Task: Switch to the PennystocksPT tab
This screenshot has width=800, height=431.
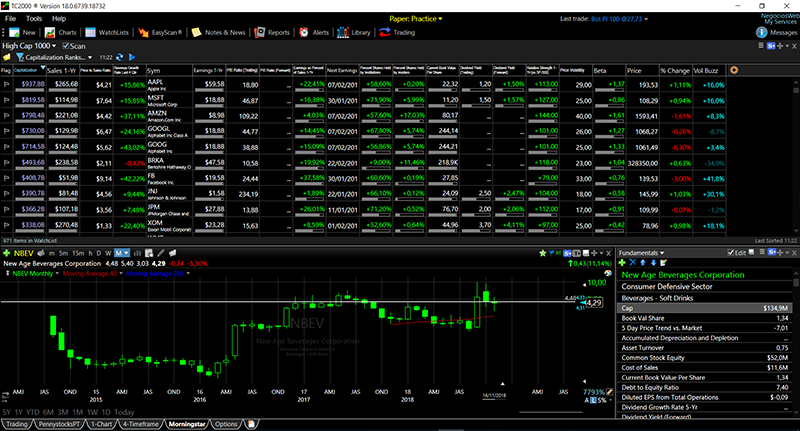Action: pos(59,424)
